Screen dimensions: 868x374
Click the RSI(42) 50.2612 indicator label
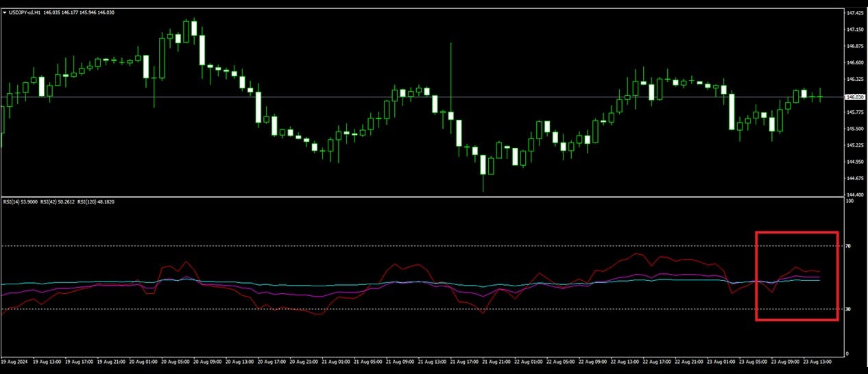(x=58, y=203)
